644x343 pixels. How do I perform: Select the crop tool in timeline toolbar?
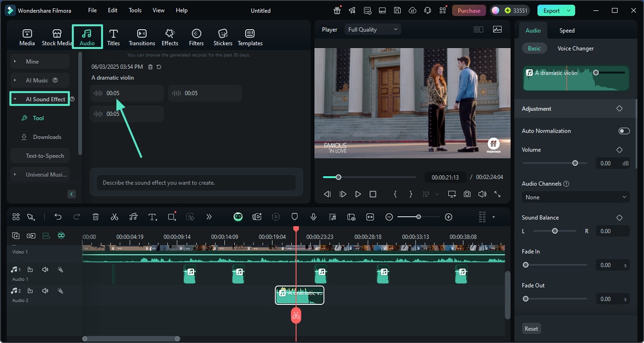click(172, 217)
